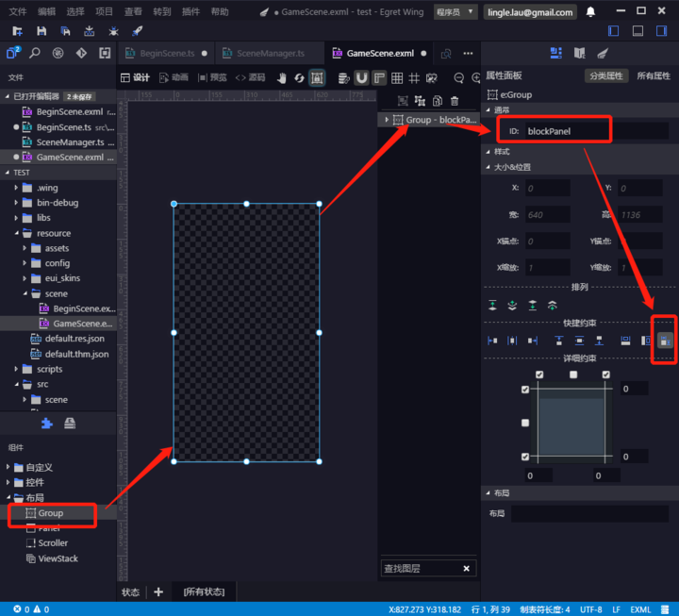
Task: Select the hand pan tool
Action: (282, 78)
